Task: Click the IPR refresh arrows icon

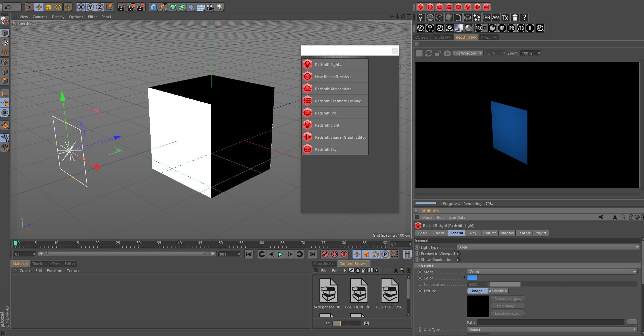Action: pyautogui.click(x=428, y=53)
